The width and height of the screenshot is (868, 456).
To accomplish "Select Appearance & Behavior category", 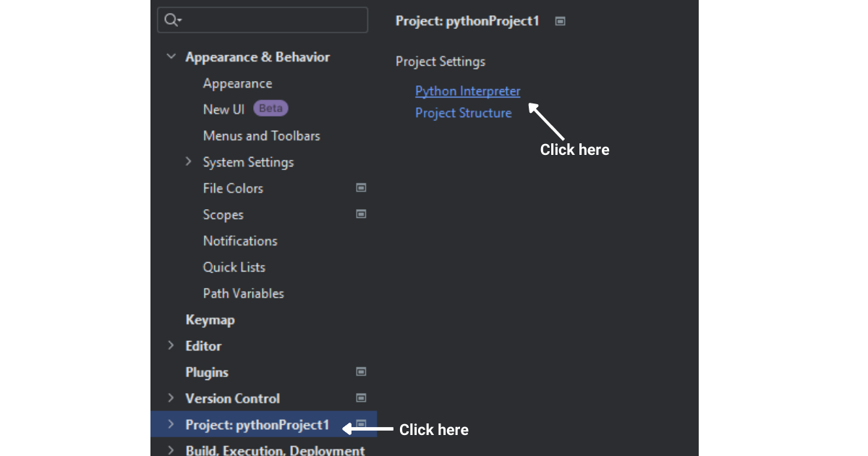I will tap(258, 57).
